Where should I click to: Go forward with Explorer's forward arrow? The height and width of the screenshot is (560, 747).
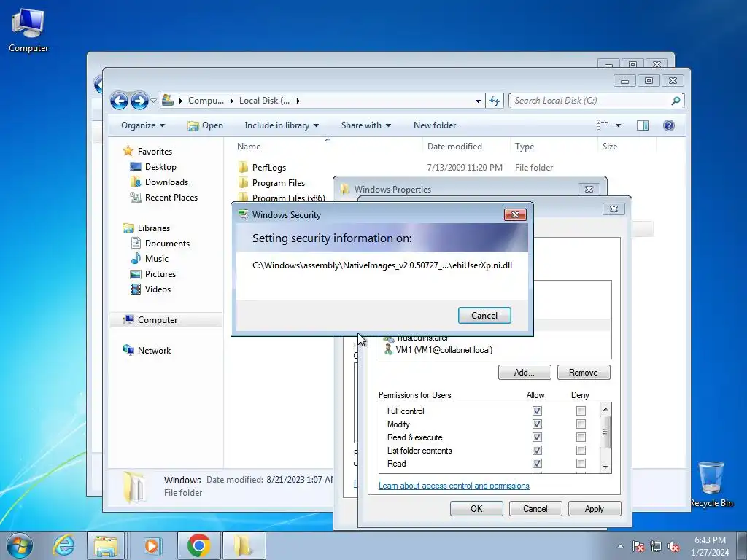[x=139, y=101]
